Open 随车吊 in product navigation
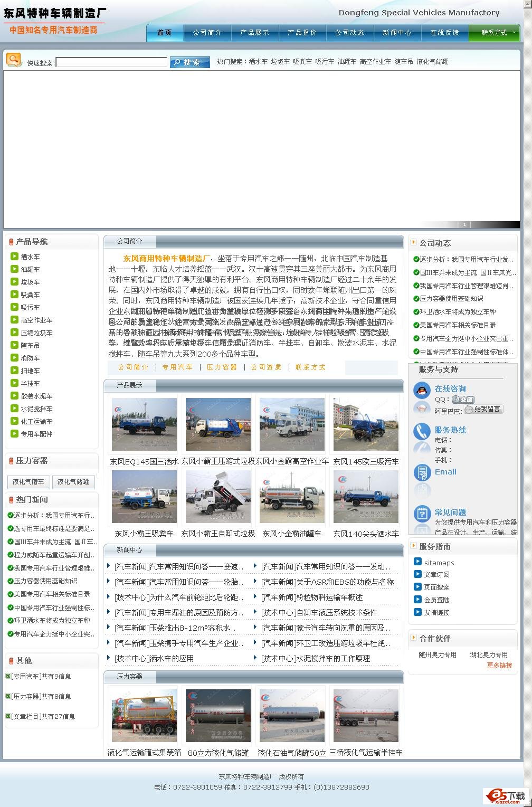This screenshot has width=532, height=807. pos(30,345)
